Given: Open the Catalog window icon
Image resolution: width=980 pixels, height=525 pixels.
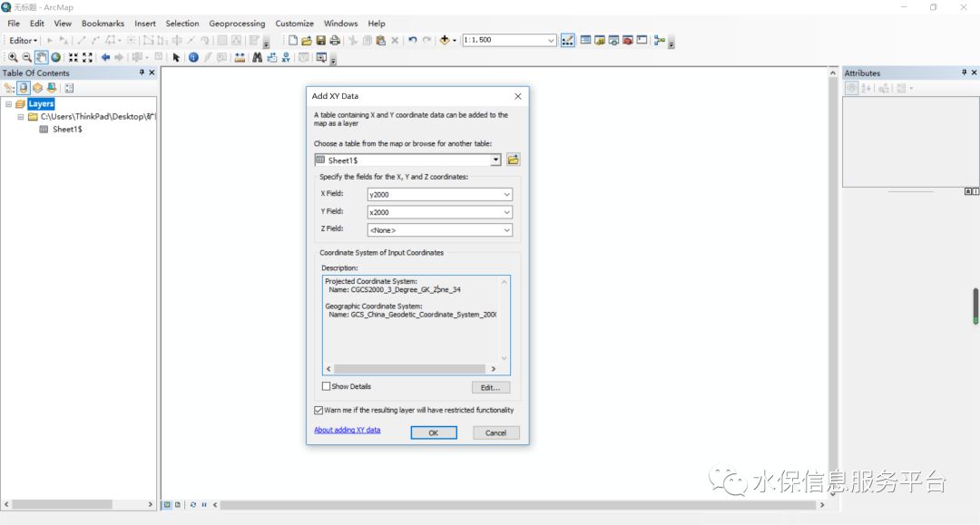Looking at the screenshot, I should (600, 40).
